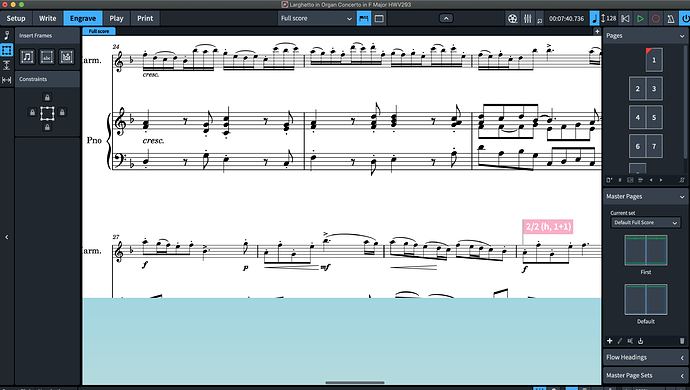The width and height of the screenshot is (690, 390).
Task: Delete the selected master page
Action: click(682, 341)
